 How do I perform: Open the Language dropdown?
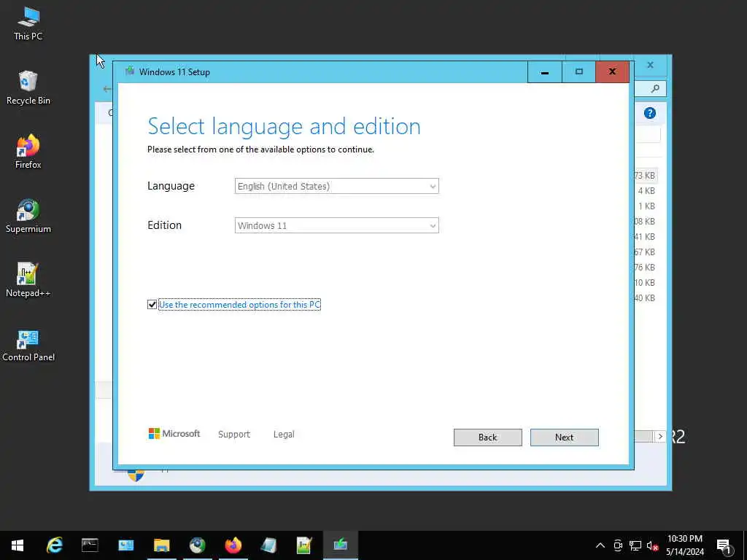tap(336, 186)
